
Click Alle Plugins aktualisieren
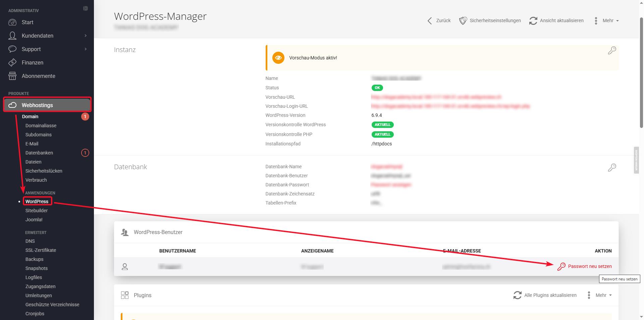545,295
